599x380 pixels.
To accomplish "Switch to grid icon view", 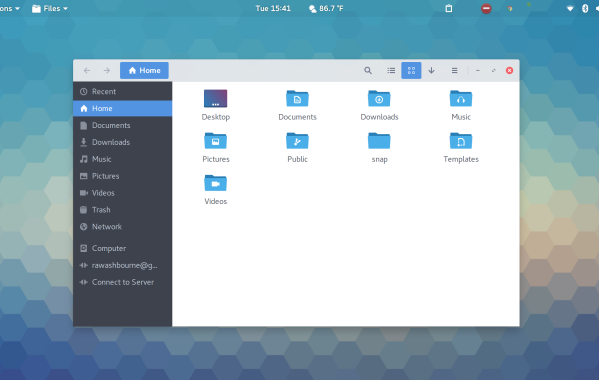I will 411,70.
